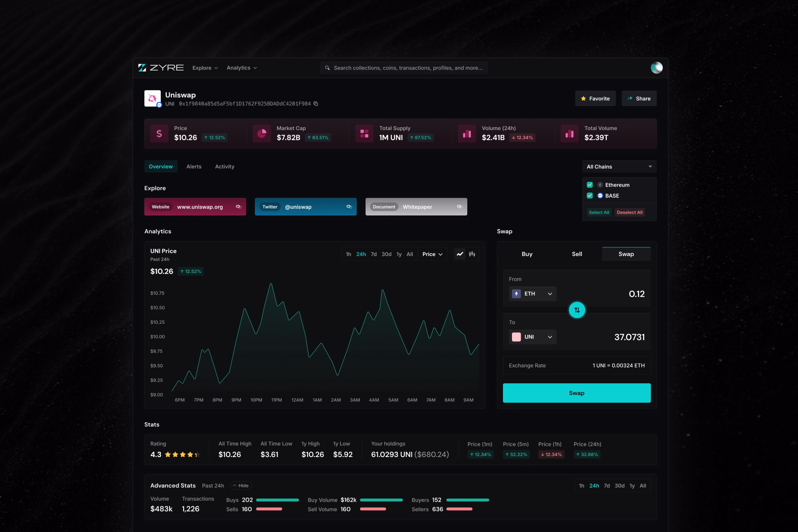Copy the Uniswap contract address icon

(316, 104)
